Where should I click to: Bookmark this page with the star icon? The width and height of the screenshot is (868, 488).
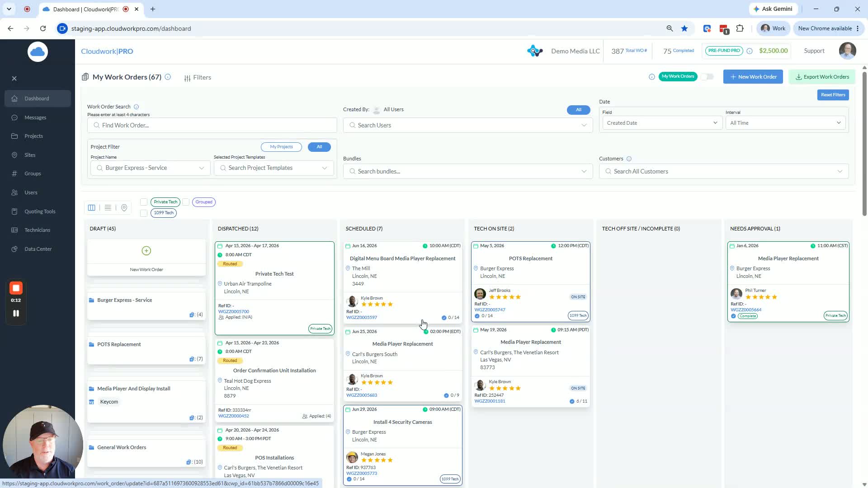click(684, 28)
